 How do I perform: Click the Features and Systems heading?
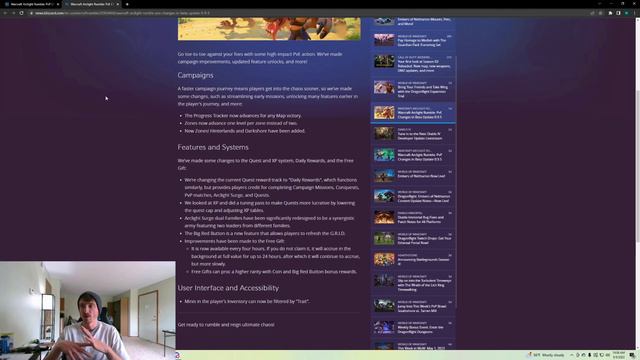click(213, 147)
